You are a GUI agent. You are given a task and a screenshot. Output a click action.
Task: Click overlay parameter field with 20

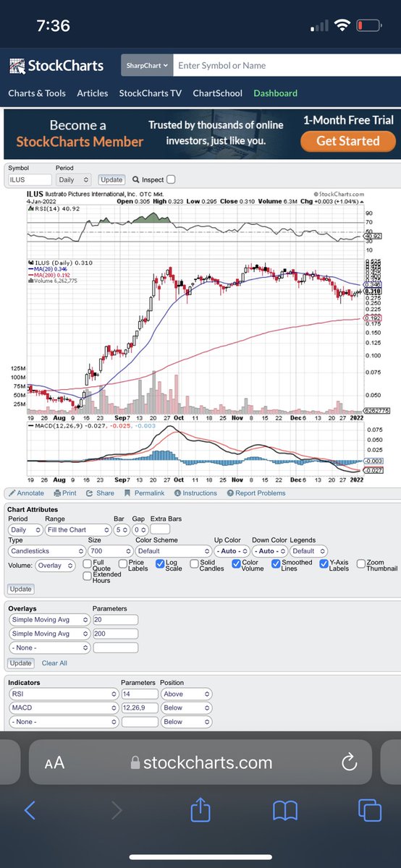pos(115,620)
